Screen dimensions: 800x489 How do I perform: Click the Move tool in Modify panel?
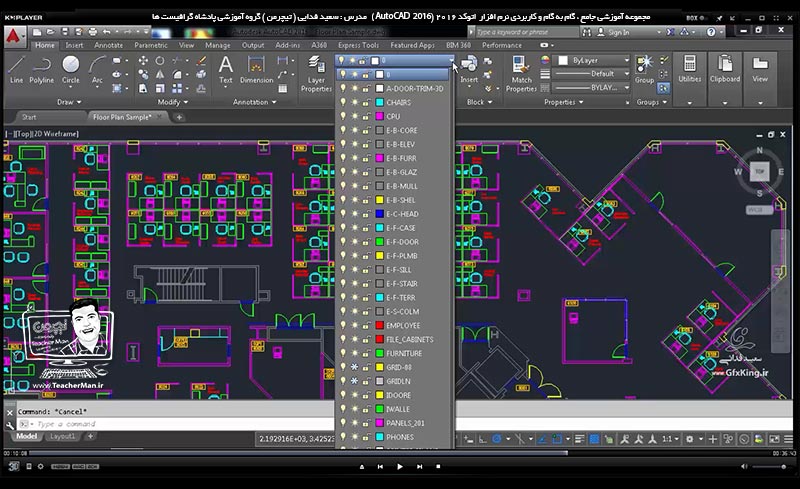click(x=143, y=61)
